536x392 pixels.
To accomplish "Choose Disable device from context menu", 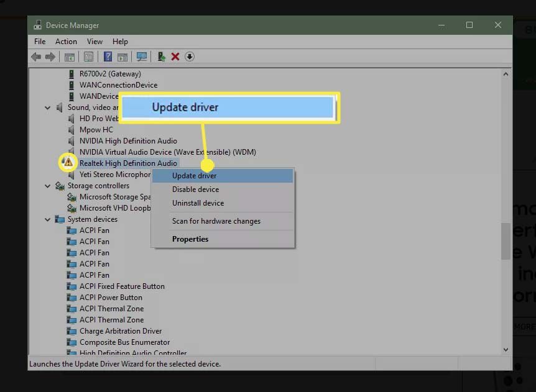I will pos(223,189).
